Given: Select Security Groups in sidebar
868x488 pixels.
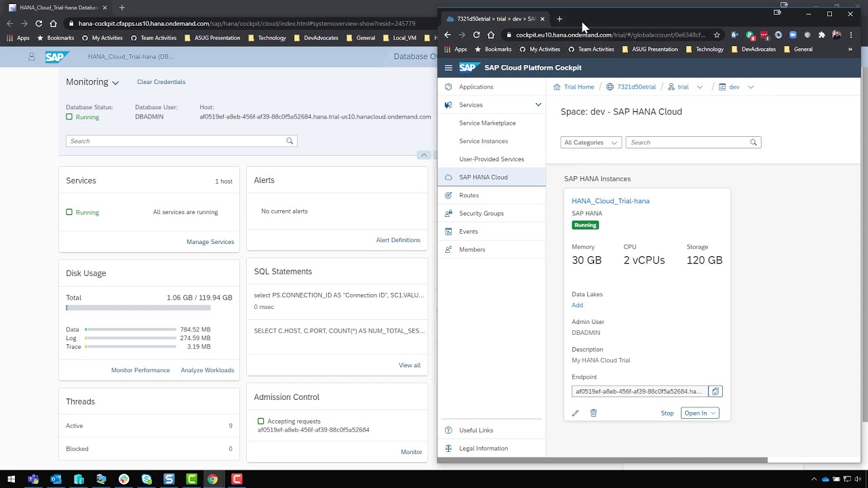Looking at the screenshot, I should click(492, 213).
